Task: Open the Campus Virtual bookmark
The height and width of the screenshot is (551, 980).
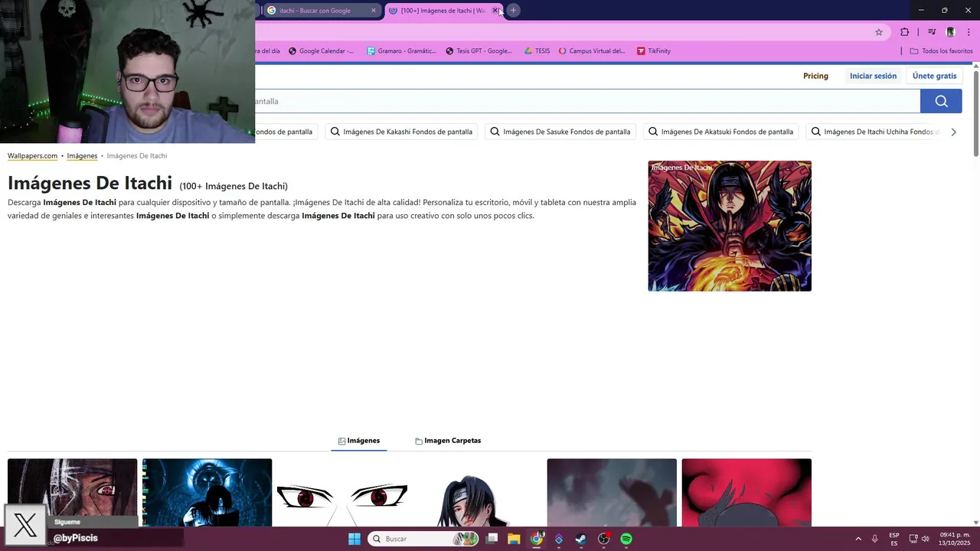Action: pyautogui.click(x=592, y=51)
